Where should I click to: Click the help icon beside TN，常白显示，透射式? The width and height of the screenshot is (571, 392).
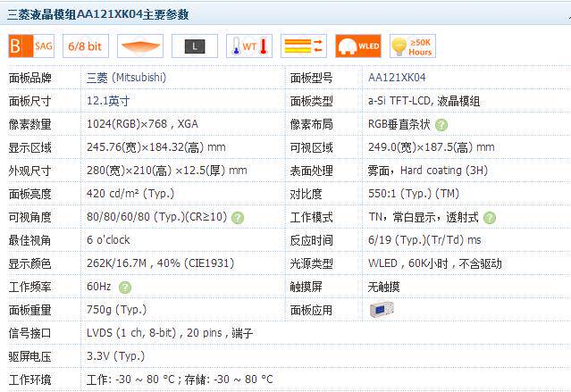pos(490,218)
